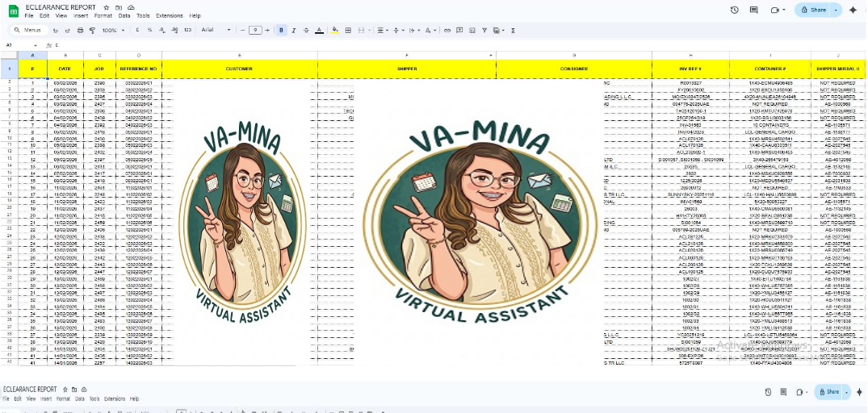The image size is (868, 413).
Task: Open the Insert menu in the upper window
Action: tap(81, 16)
